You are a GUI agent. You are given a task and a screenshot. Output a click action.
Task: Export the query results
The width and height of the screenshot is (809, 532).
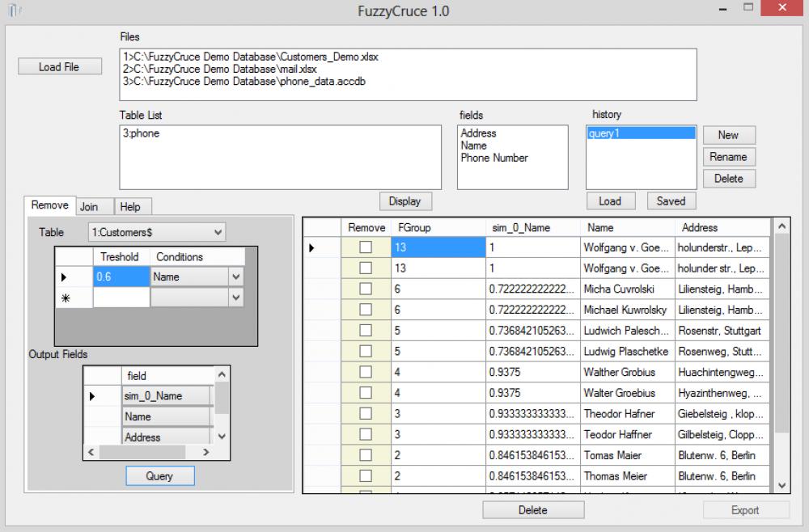(744, 509)
